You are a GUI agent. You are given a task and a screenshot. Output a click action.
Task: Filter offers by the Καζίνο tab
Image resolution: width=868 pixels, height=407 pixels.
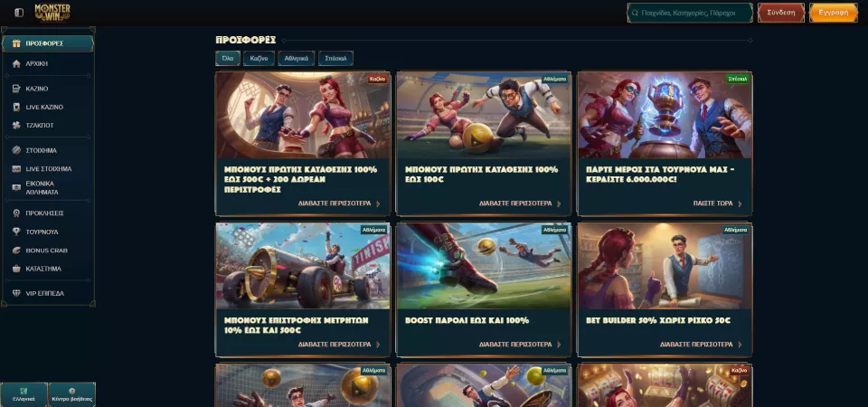coord(259,58)
